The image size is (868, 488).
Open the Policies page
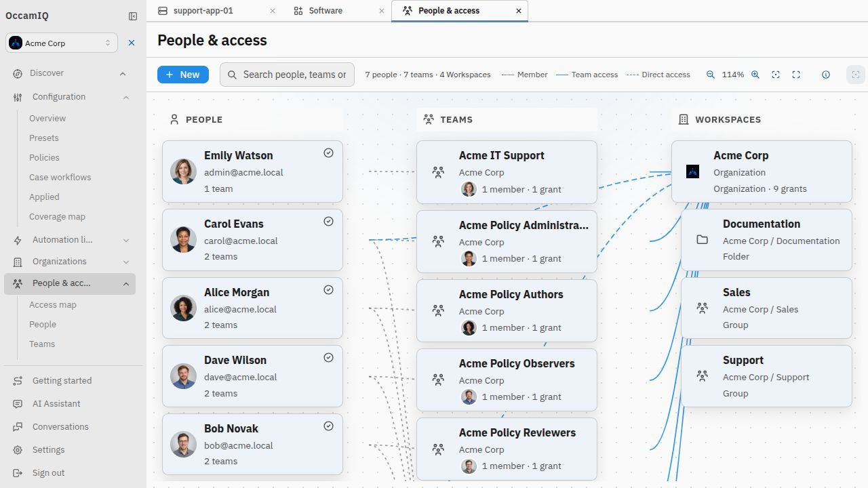pos(44,157)
